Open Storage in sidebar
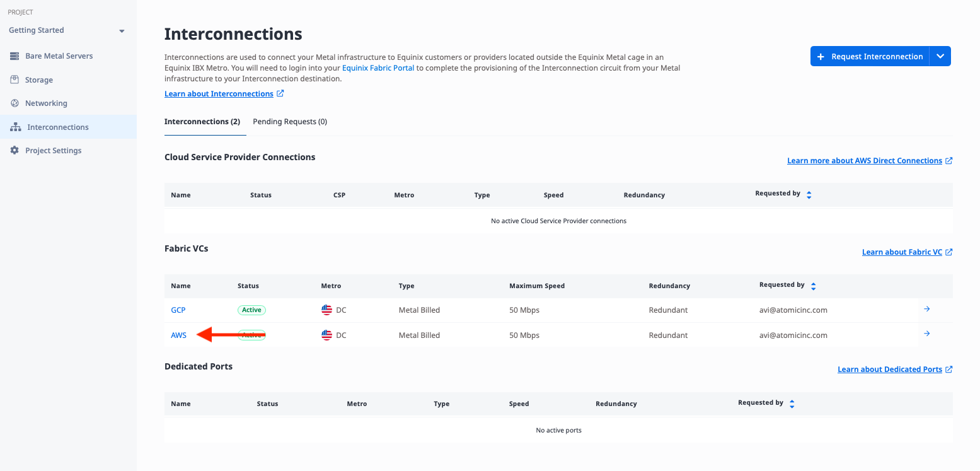 39,80
